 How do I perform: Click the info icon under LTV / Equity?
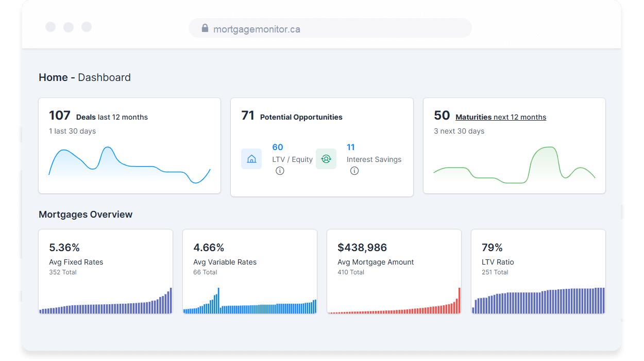pyautogui.click(x=280, y=170)
